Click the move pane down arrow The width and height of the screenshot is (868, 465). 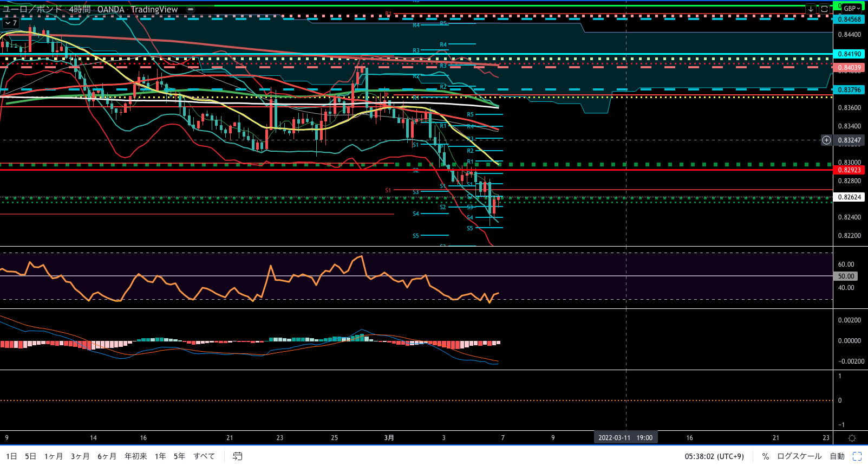811,9
